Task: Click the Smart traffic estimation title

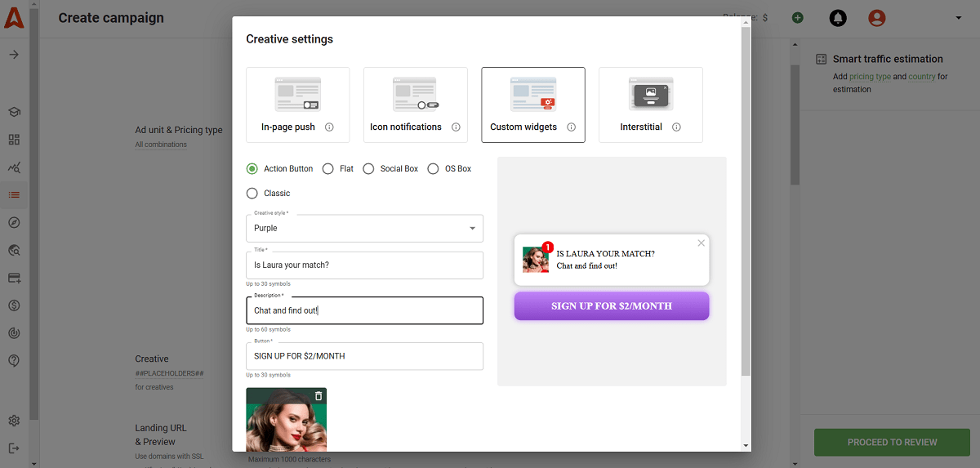Action: coord(888,59)
